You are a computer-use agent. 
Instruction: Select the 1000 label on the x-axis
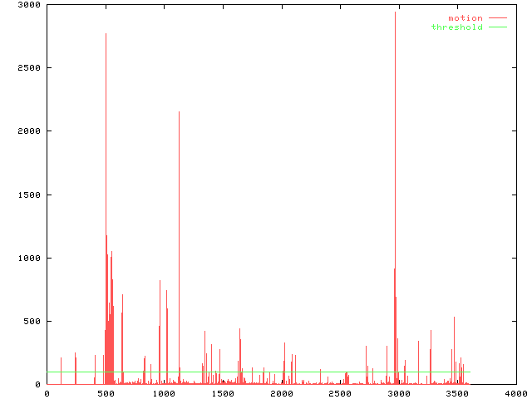(x=165, y=393)
